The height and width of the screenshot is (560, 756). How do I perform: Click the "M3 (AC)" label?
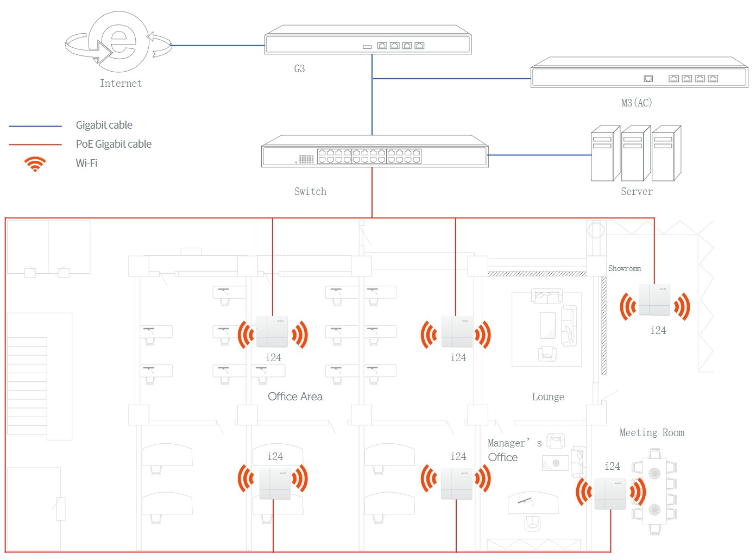pyautogui.click(x=637, y=103)
